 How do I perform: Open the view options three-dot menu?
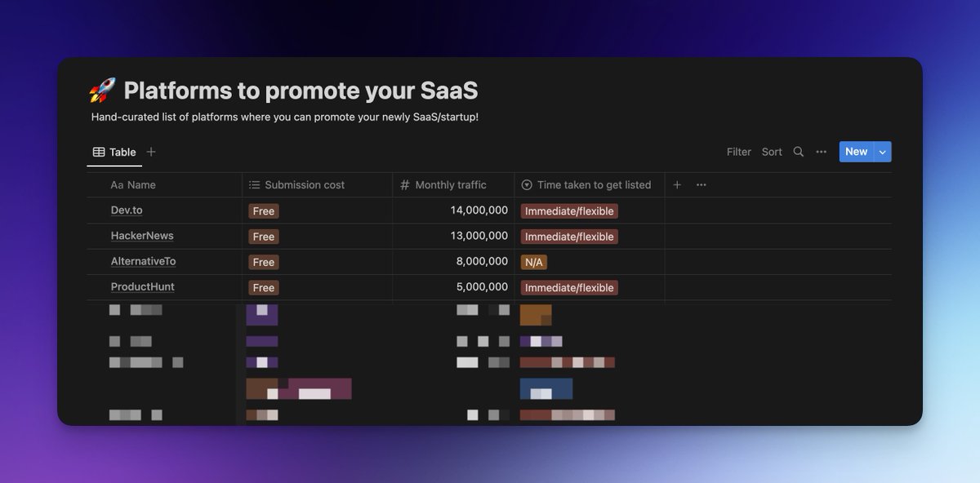tap(822, 152)
